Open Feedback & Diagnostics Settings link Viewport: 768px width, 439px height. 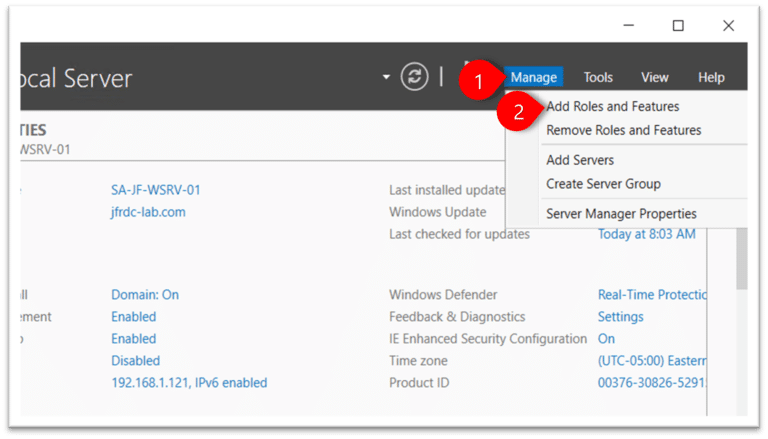620,317
